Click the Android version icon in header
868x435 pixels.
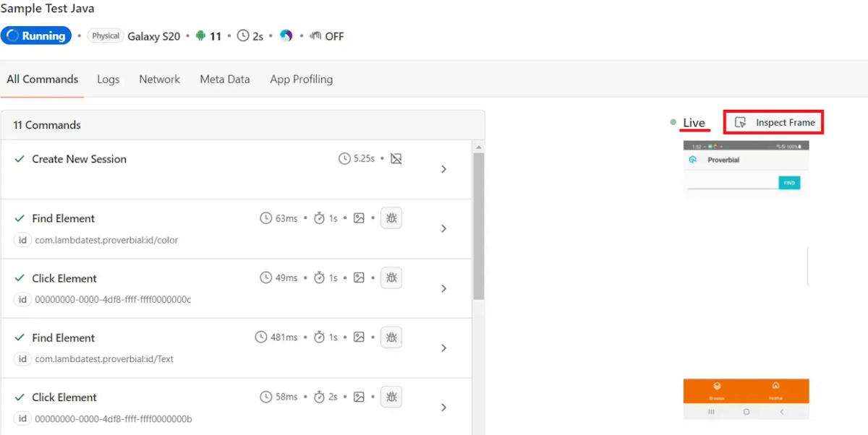[x=200, y=35]
